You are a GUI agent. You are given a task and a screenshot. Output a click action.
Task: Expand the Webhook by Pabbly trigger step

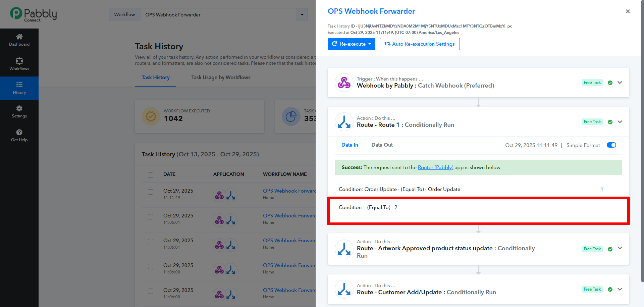tap(620, 83)
